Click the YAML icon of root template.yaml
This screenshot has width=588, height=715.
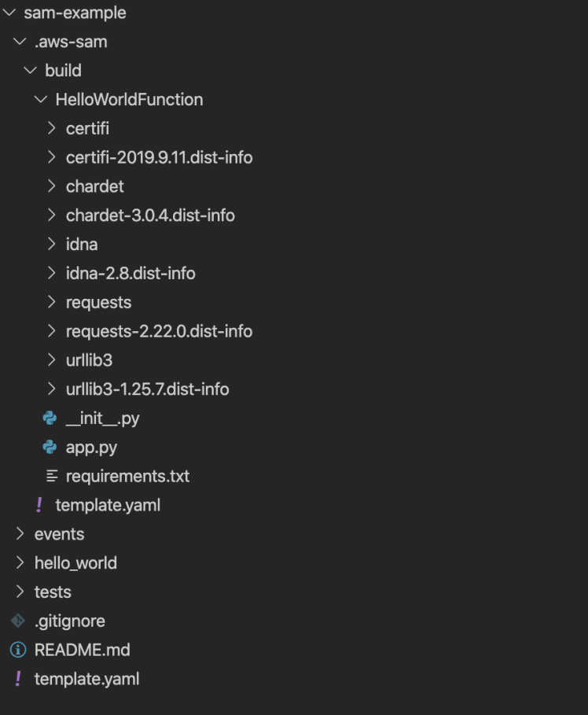[17, 679]
